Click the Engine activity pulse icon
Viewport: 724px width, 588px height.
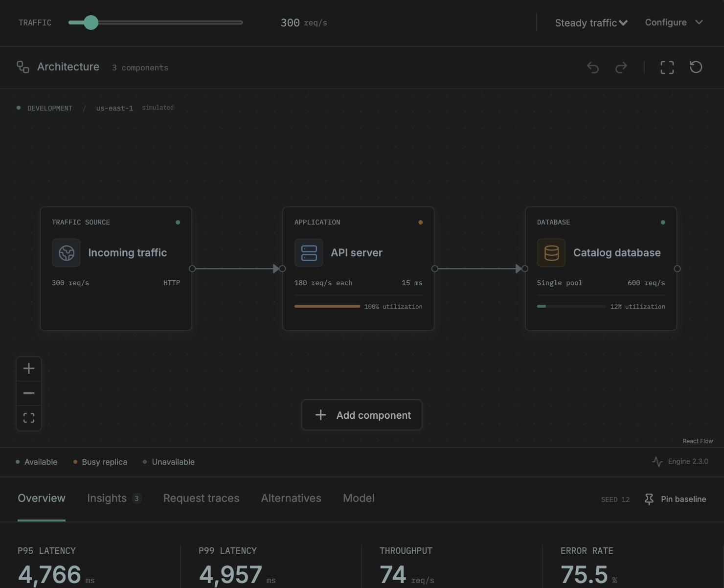657,461
